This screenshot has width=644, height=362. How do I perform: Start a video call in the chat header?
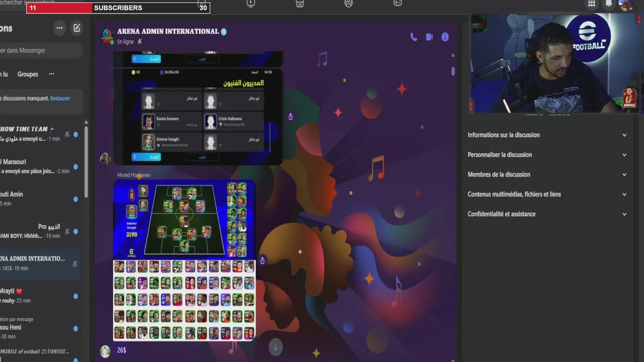429,37
